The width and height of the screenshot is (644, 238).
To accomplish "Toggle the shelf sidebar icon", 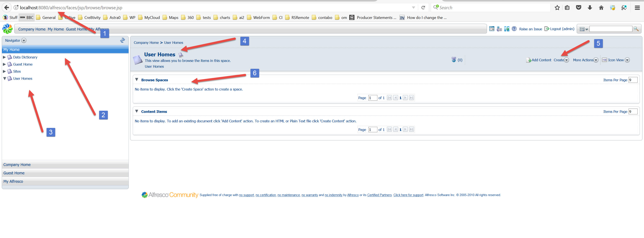I will click(x=506, y=29).
